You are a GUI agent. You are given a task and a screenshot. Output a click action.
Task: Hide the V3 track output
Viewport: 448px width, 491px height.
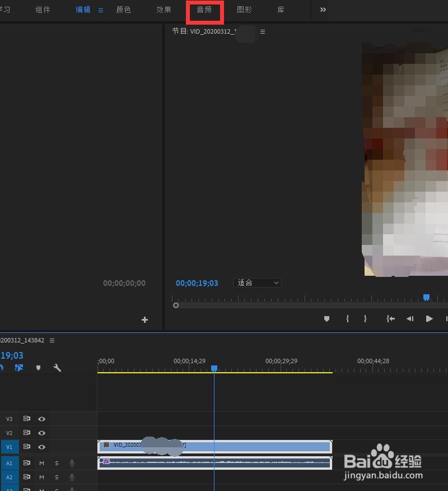(x=41, y=419)
